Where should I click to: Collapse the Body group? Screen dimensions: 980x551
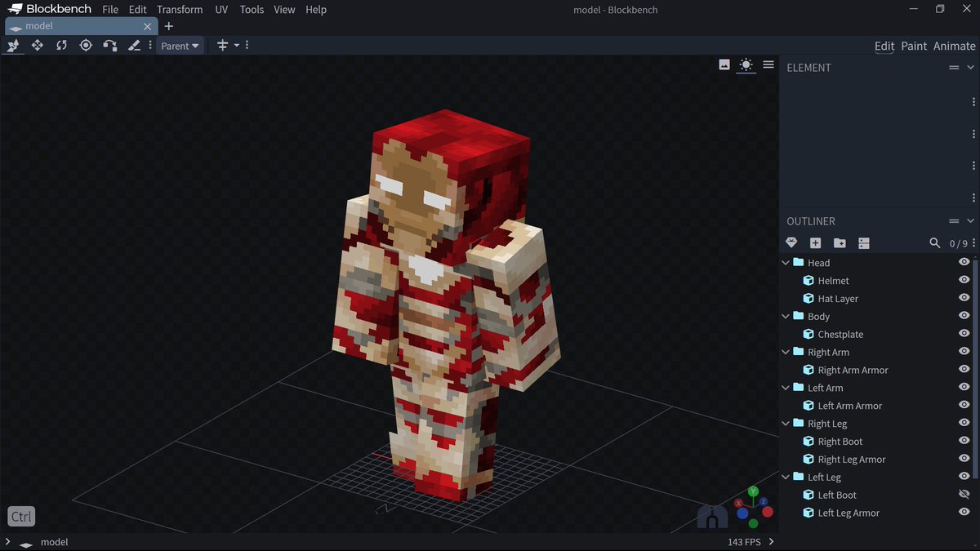[786, 316]
